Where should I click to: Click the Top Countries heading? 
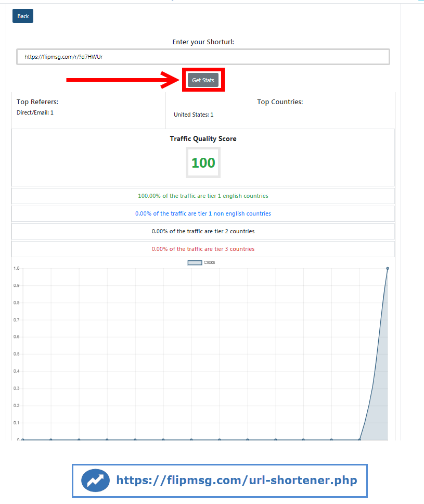(x=280, y=102)
